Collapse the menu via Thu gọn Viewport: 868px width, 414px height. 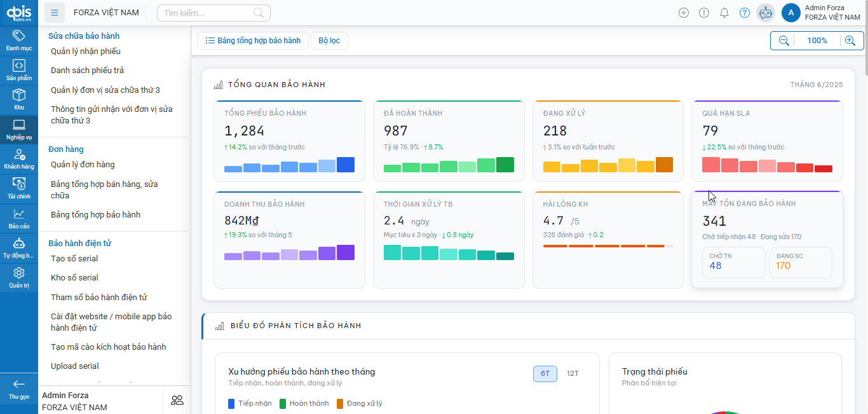pyautogui.click(x=18, y=390)
